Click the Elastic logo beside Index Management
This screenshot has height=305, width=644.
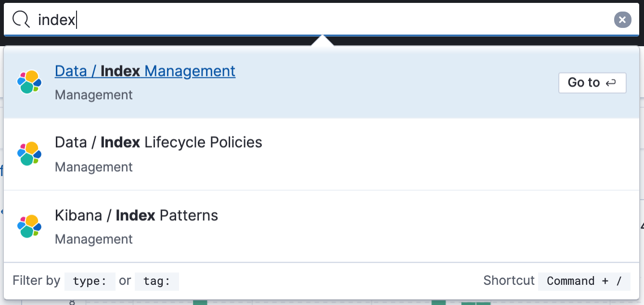tap(29, 82)
